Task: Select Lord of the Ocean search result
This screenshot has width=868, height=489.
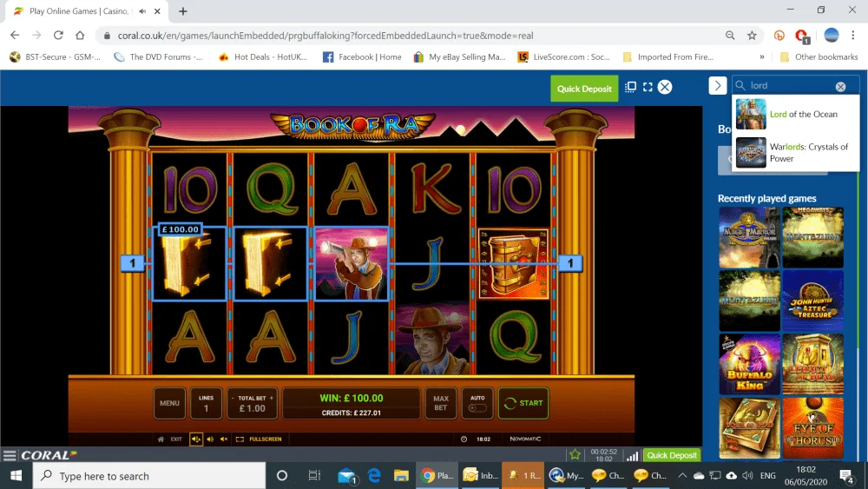Action: point(795,114)
